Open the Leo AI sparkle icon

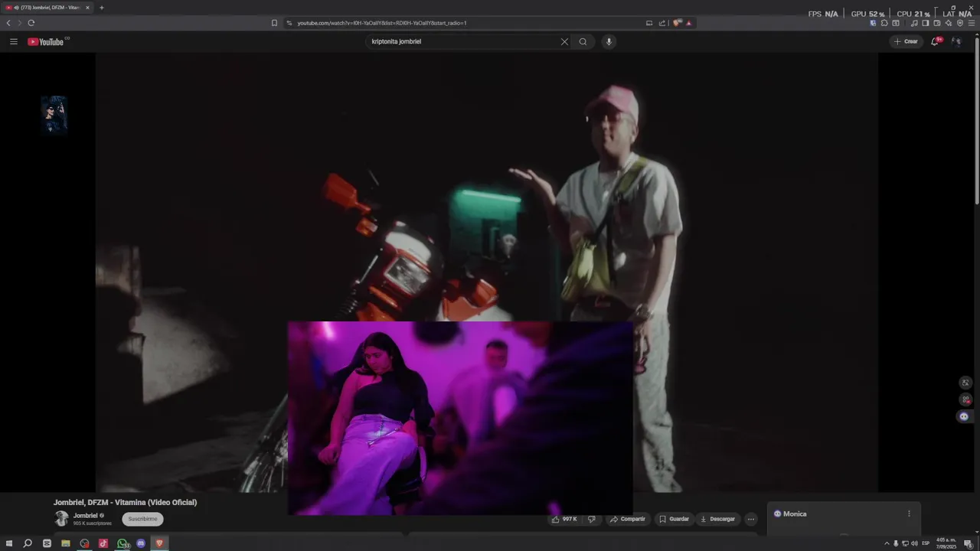click(948, 23)
